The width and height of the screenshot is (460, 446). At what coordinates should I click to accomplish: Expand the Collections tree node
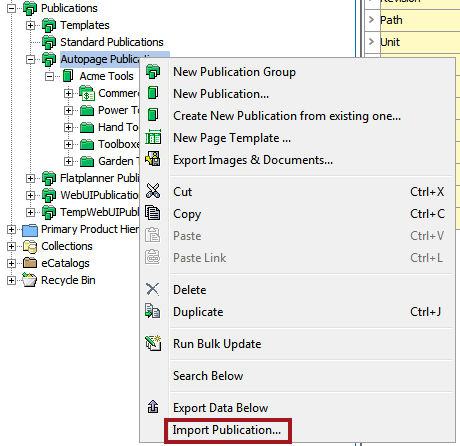tap(11, 246)
